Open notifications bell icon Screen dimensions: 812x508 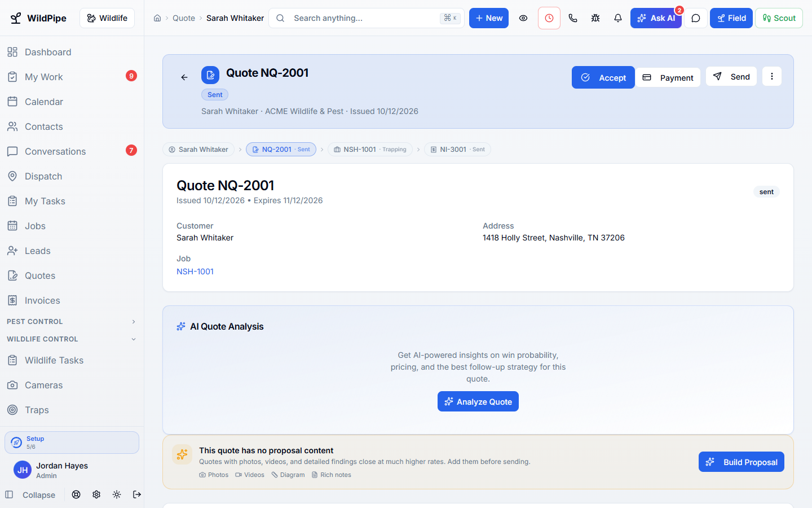click(618, 18)
